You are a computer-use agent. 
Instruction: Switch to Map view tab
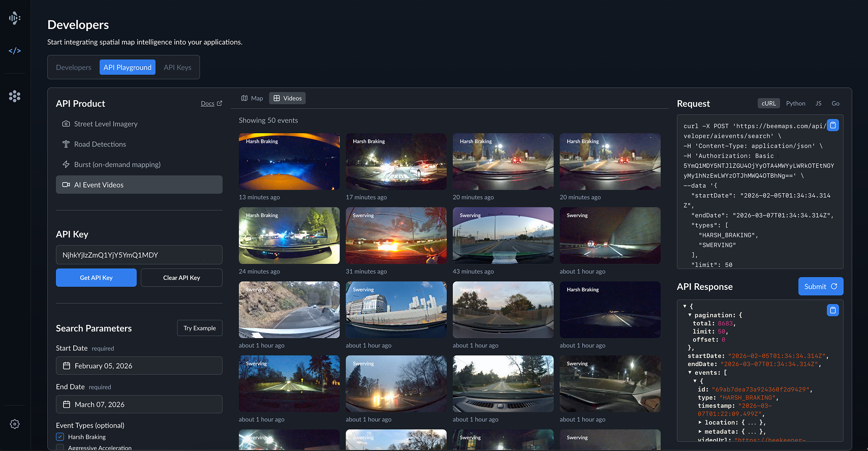click(x=252, y=98)
